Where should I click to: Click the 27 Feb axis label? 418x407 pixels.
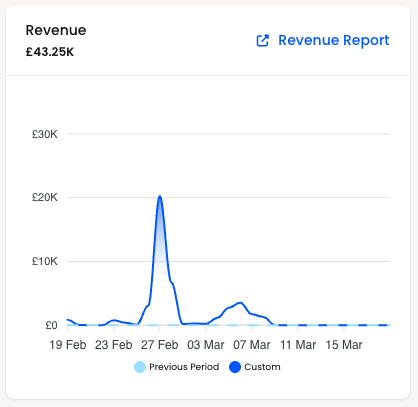click(160, 345)
